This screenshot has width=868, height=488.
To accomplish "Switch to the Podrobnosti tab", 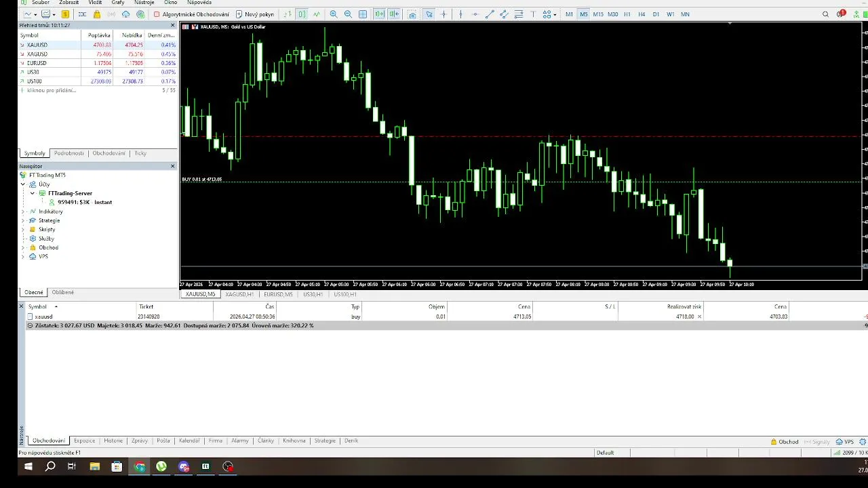I will point(69,153).
